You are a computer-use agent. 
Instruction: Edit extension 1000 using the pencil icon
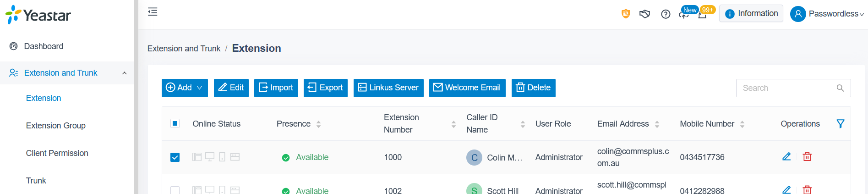(x=786, y=157)
